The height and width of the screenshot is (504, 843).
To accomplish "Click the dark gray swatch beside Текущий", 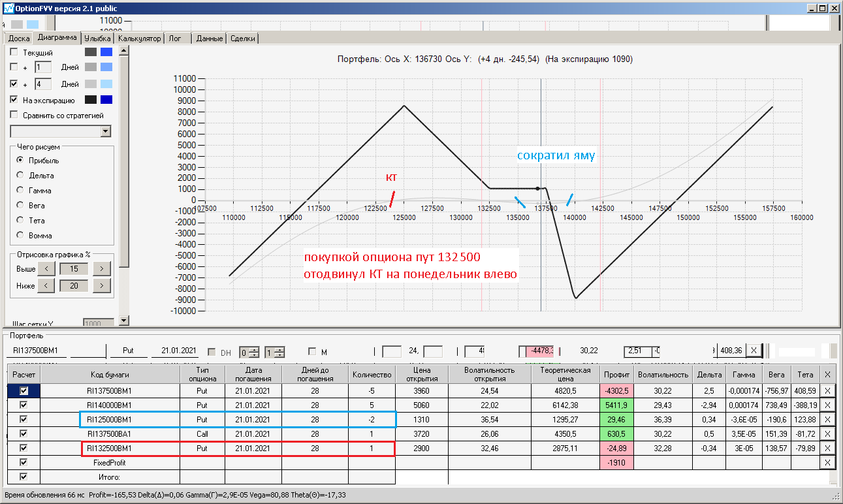I will click(91, 52).
